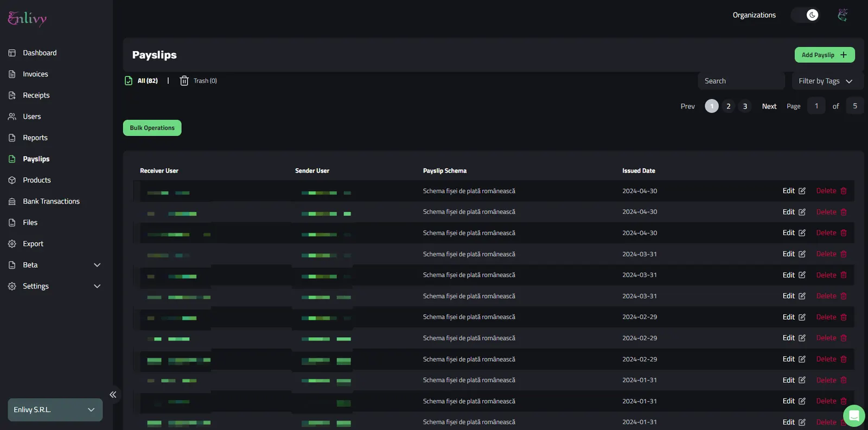Screen dimensions: 868x430
Task: Click the Settings gear icon
Action: coord(12,286)
